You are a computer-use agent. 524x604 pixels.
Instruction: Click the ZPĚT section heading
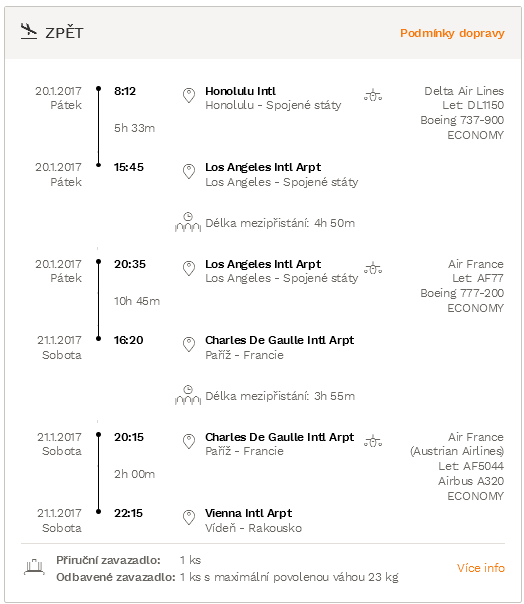[64, 33]
